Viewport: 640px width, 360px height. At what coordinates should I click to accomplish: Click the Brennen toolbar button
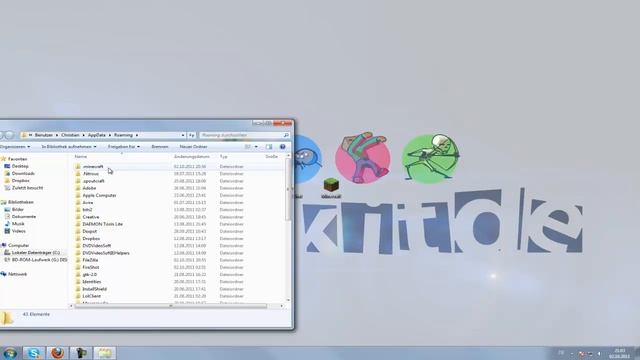(x=160, y=147)
